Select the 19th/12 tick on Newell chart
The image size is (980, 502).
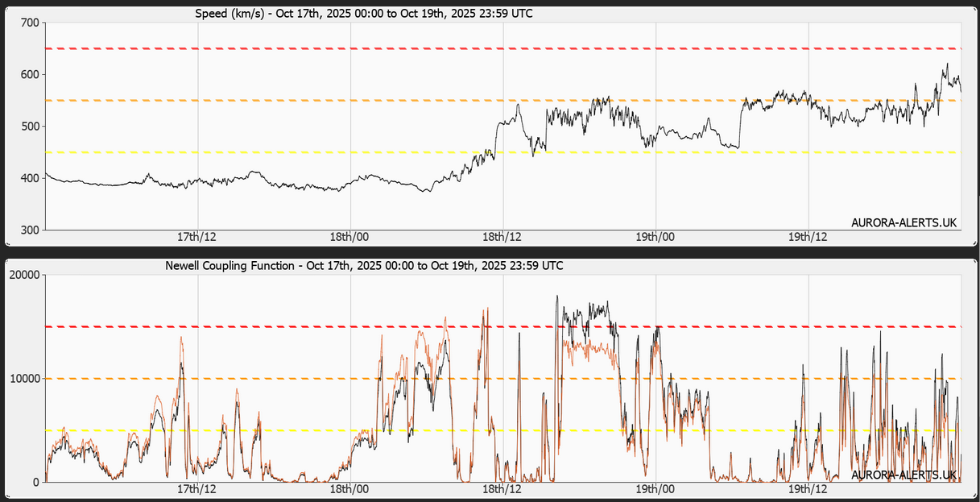coord(808,489)
